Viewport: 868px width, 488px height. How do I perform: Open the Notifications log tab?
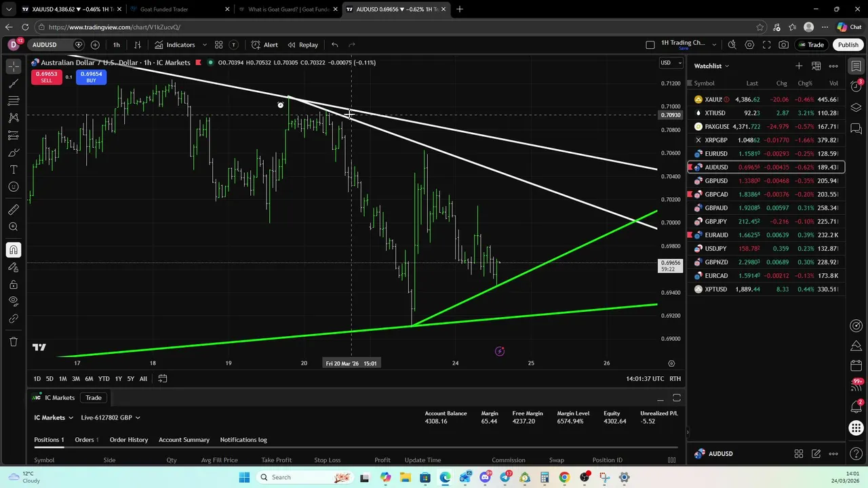click(x=243, y=440)
